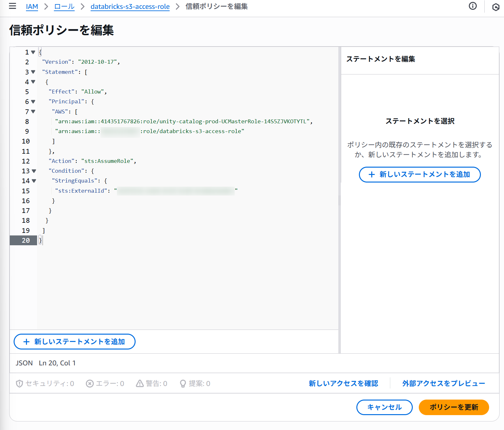Collapse the Principal block on line 6
The image size is (504, 430).
pyautogui.click(x=33, y=102)
